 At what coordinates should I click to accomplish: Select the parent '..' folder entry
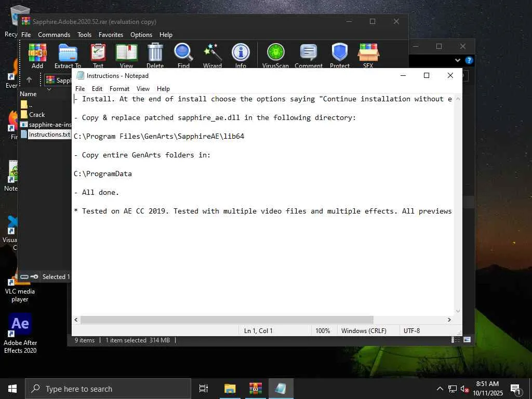pos(26,104)
